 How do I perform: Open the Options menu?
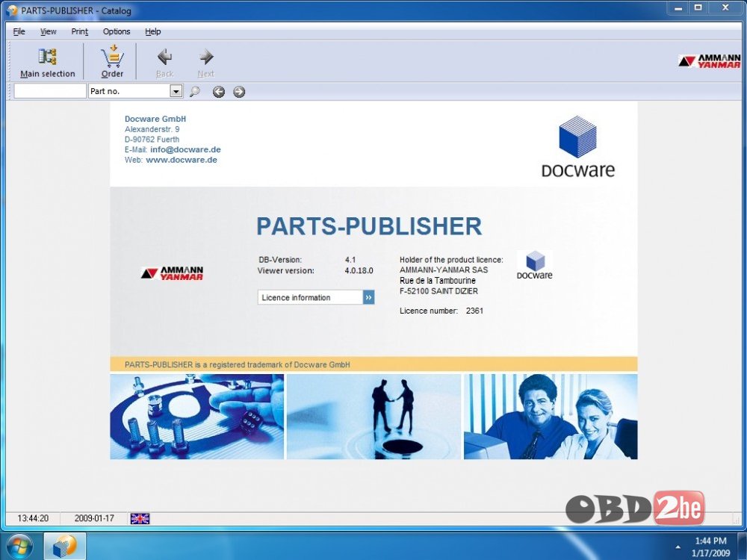pyautogui.click(x=117, y=31)
